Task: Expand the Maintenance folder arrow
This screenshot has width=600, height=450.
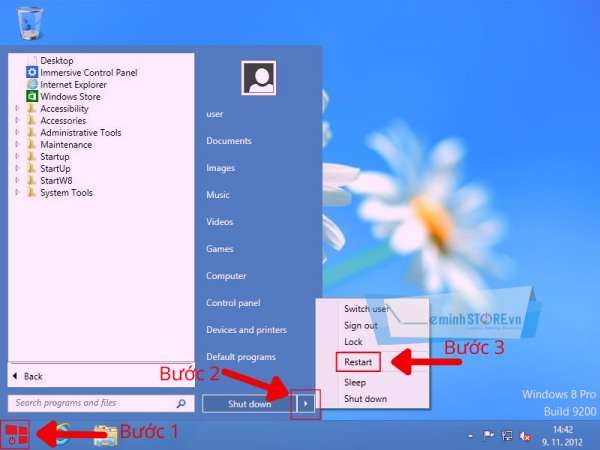Action: 17,144
